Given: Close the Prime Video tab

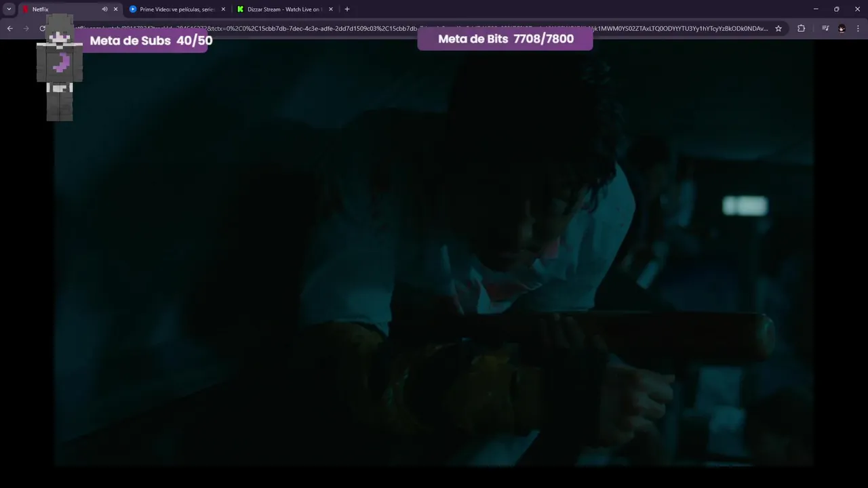Looking at the screenshot, I should (x=223, y=9).
